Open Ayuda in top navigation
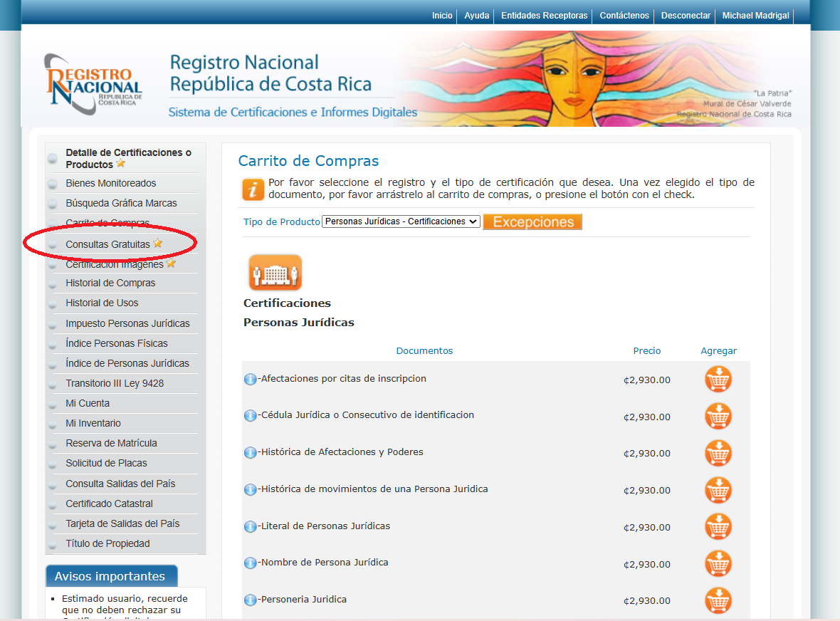The height and width of the screenshot is (621, 840). [476, 16]
